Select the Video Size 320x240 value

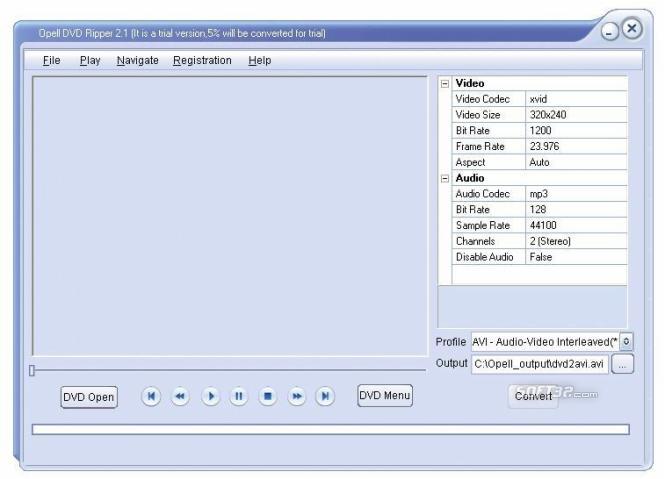click(576, 115)
